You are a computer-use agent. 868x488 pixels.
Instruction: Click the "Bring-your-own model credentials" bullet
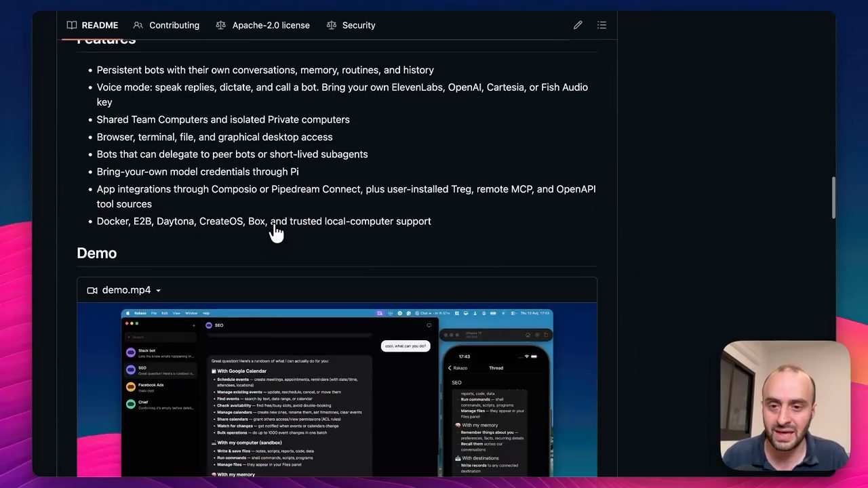point(197,171)
